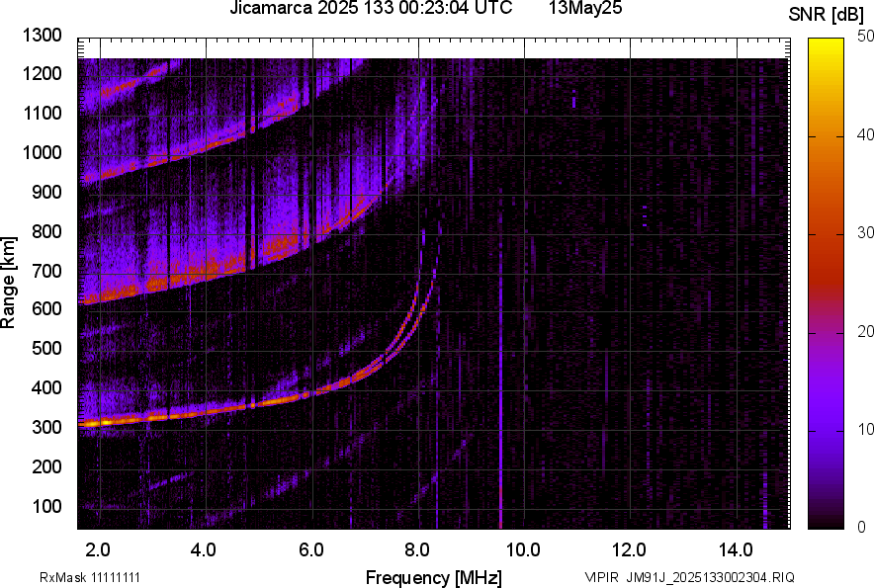The image size is (874, 588).
Task: Select the 500 range tick label
Action: click(x=46, y=348)
